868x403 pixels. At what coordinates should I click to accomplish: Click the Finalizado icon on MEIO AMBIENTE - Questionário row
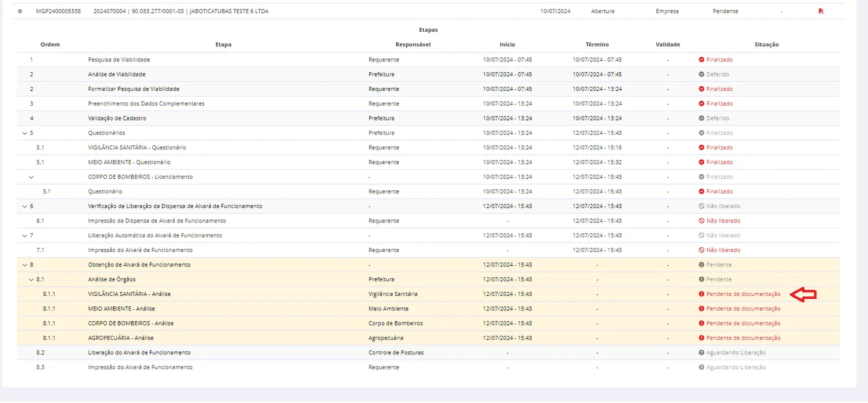(701, 163)
